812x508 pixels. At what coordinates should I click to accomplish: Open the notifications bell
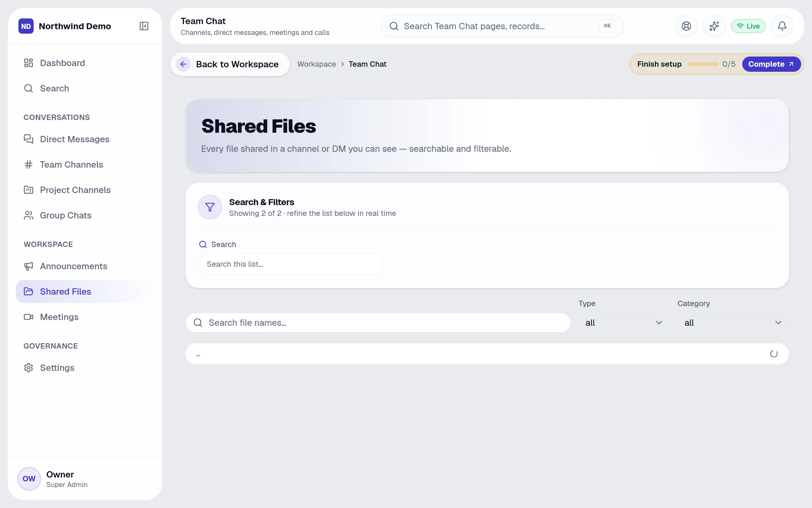pos(782,26)
